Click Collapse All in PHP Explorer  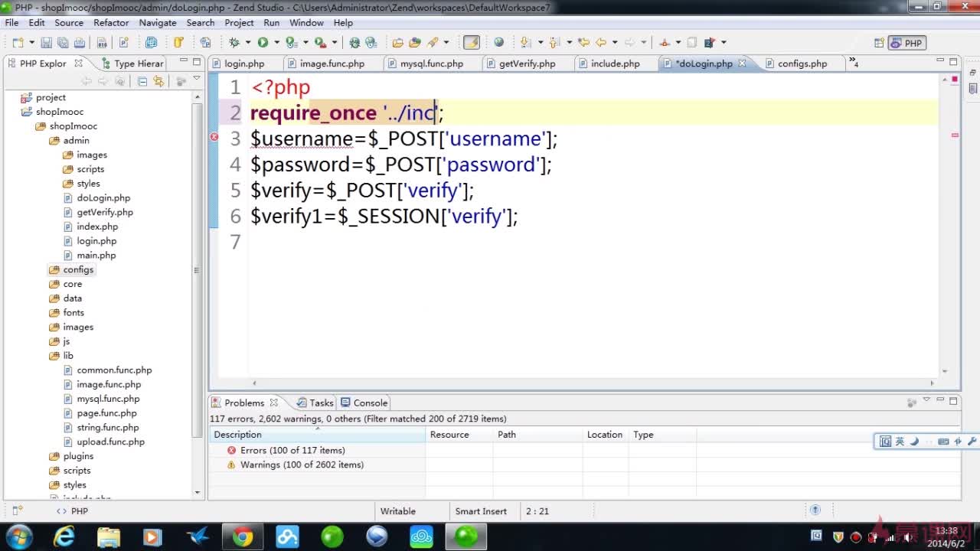(x=142, y=81)
